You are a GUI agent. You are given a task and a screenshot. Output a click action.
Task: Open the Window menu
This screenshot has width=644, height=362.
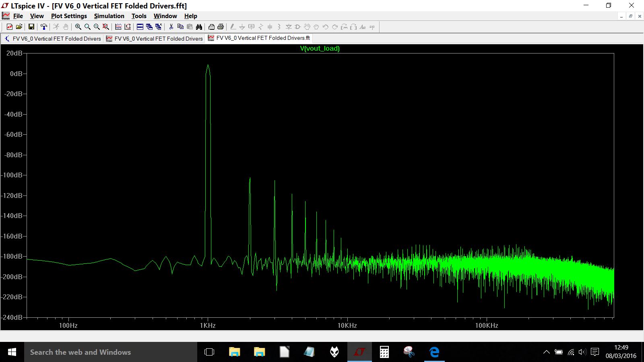coord(165,16)
